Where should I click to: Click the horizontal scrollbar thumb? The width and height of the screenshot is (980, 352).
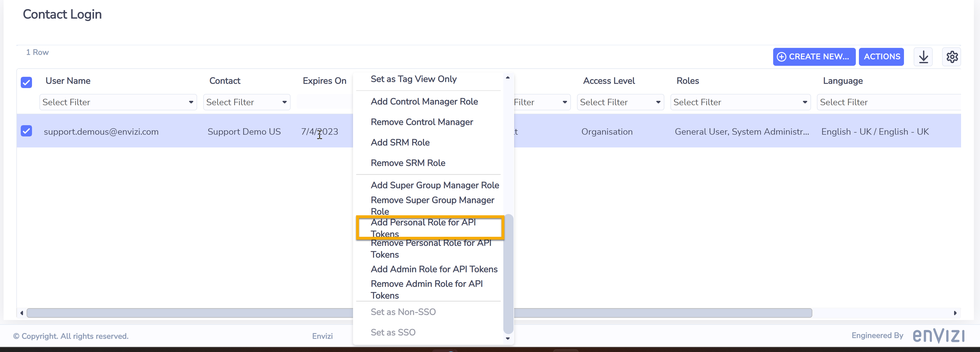(419, 313)
